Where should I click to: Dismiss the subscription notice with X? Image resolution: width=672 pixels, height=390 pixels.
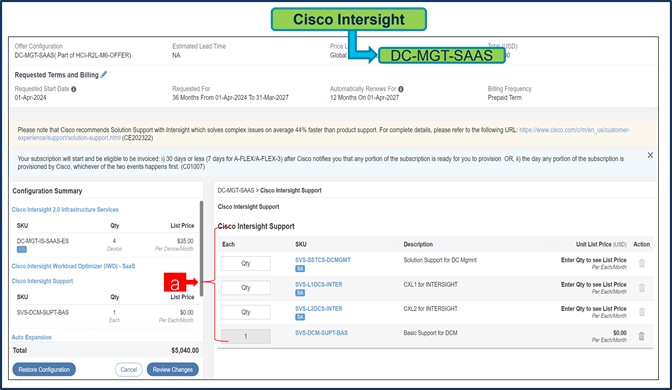[650, 155]
